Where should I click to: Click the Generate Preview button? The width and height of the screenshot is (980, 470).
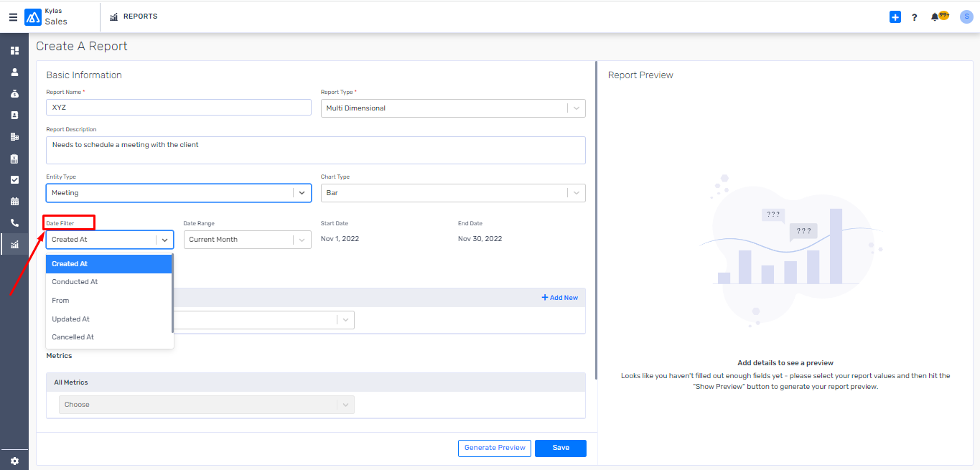495,448
